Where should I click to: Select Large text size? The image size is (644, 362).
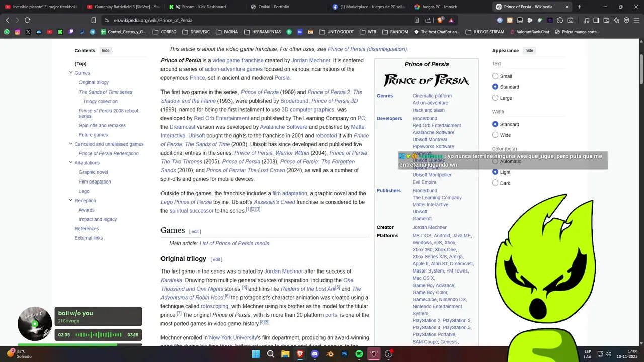495,98
